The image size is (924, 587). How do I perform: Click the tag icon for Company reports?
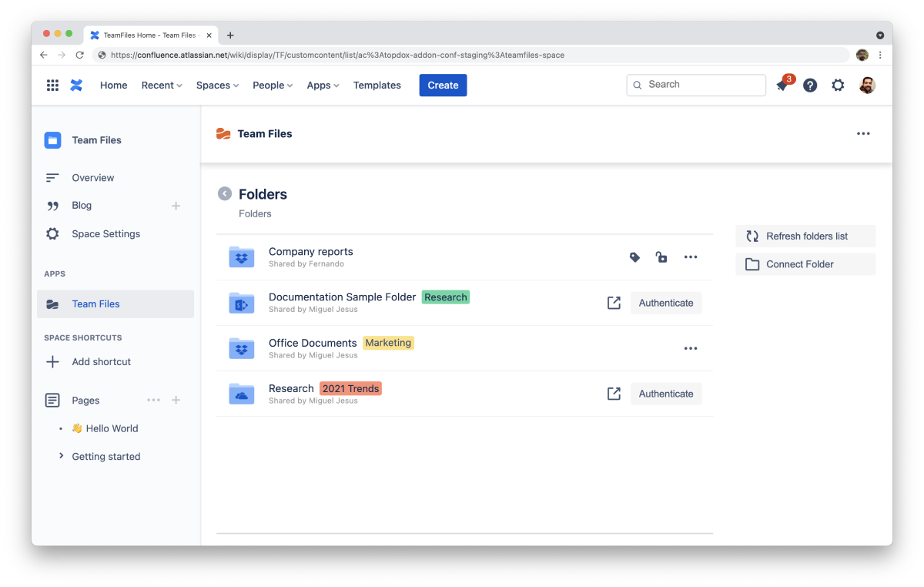click(634, 257)
